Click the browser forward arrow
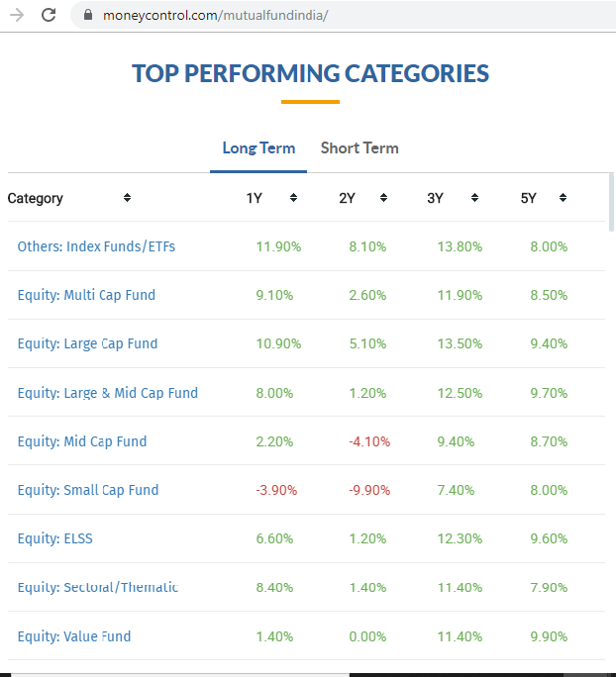The width and height of the screenshot is (616, 677). click(17, 16)
